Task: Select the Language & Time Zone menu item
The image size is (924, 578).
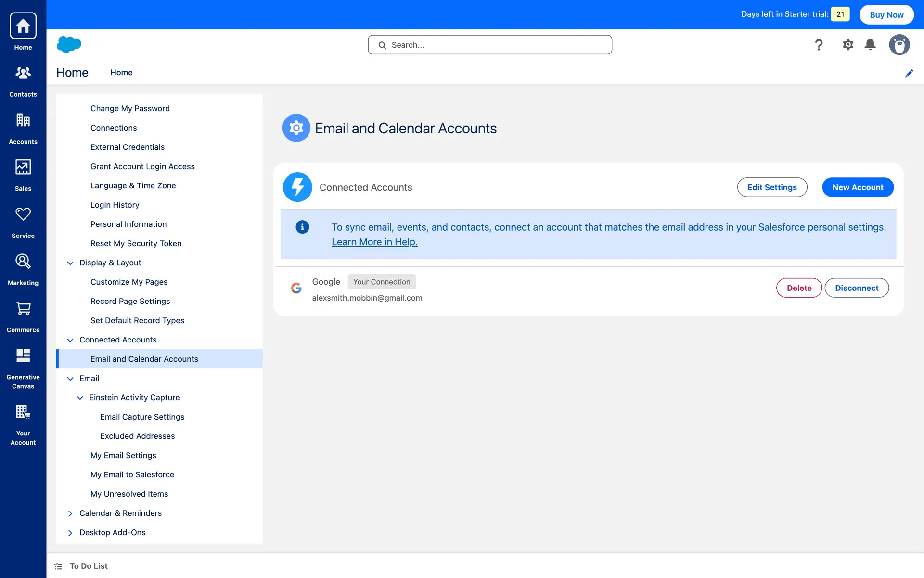Action: (x=133, y=185)
